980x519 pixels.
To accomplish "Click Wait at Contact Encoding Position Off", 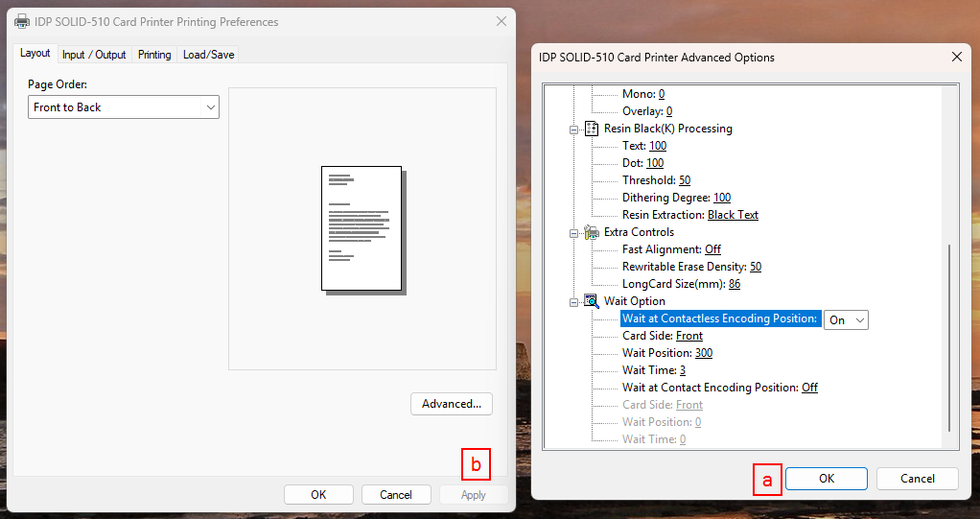I will [809, 388].
